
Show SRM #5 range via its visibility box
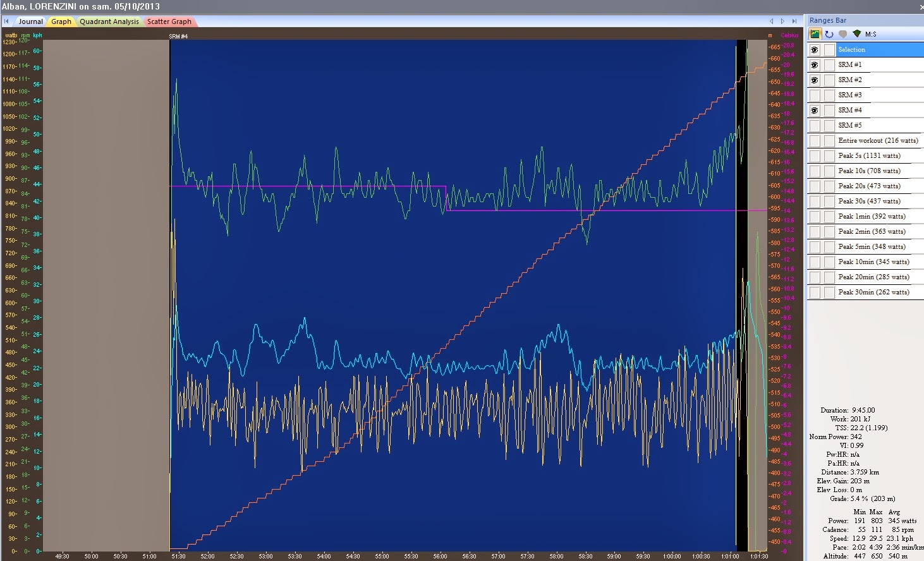click(x=815, y=125)
